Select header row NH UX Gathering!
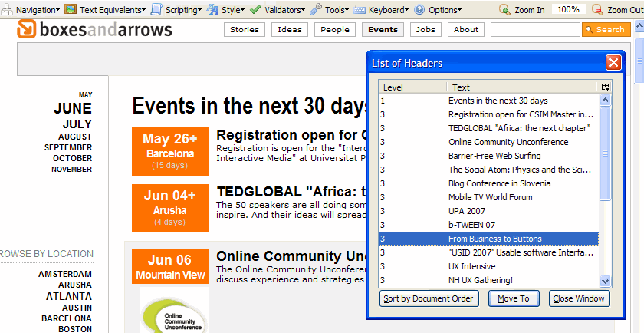This screenshot has width=644, height=333. [x=488, y=280]
